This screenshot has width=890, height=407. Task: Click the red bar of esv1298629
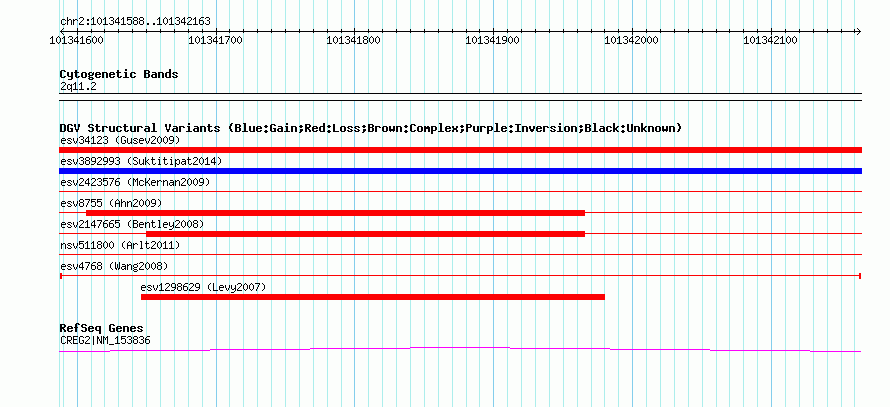pyautogui.click(x=372, y=297)
